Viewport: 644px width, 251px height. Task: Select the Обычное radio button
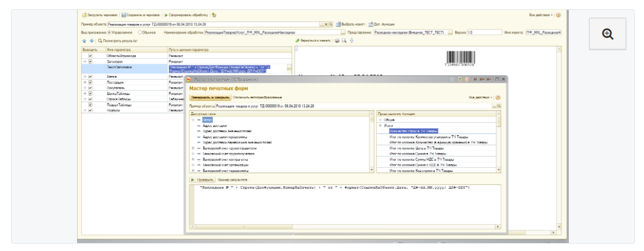point(141,32)
